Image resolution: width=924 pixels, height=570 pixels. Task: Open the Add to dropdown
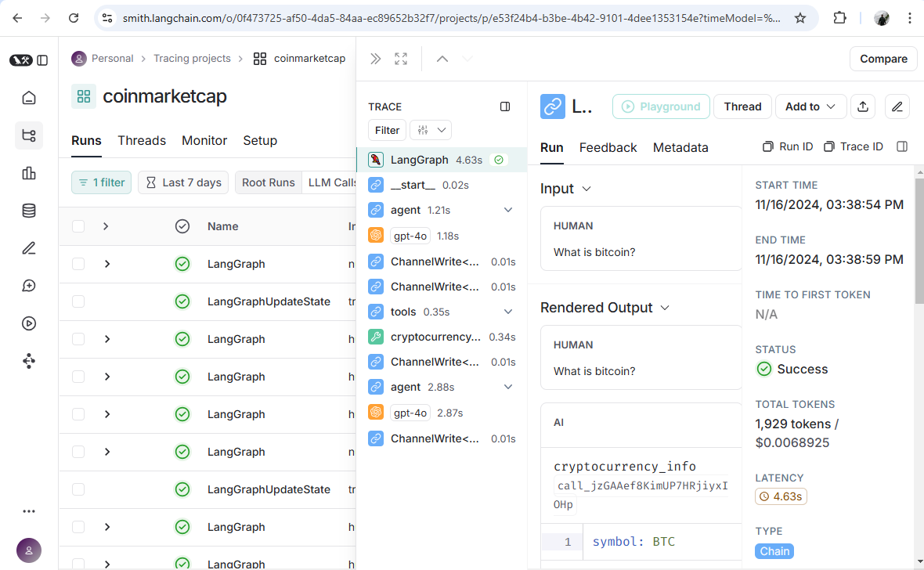tap(811, 106)
